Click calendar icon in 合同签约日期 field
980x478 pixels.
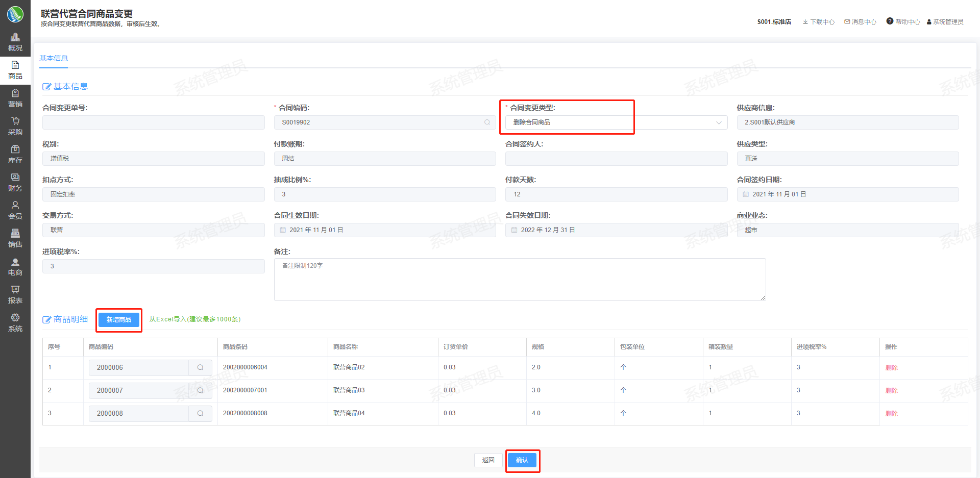pyautogui.click(x=746, y=194)
